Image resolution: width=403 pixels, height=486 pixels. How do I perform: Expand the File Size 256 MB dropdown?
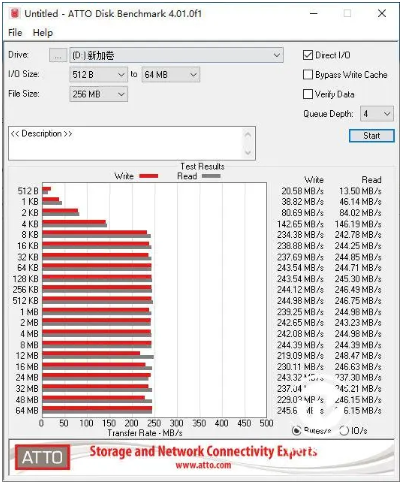pos(98,94)
